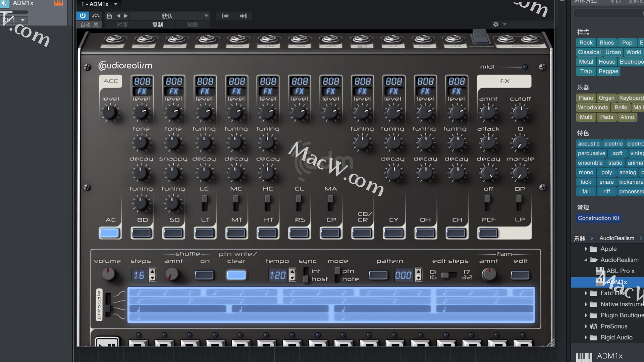
Task: Step the steps 16 value stepper
Action: (152, 275)
